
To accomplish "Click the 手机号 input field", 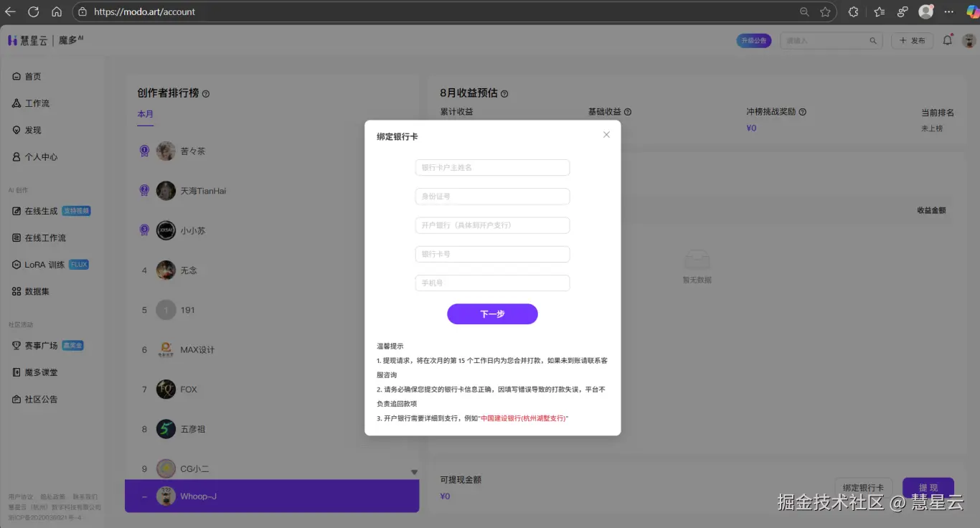I will click(492, 283).
